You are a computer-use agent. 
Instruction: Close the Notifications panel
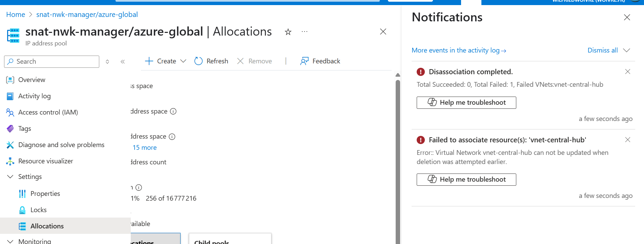point(627,17)
